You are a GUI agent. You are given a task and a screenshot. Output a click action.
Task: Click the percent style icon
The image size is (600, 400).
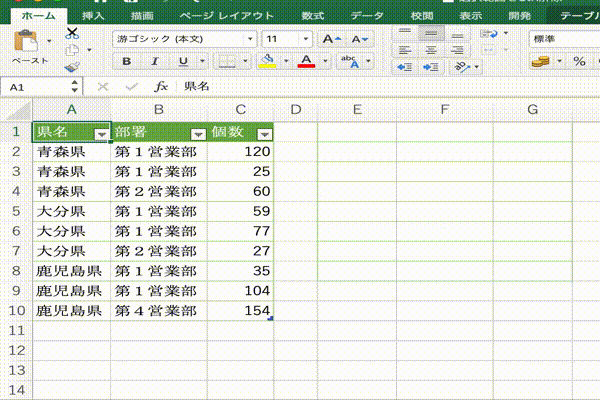pos(579,62)
